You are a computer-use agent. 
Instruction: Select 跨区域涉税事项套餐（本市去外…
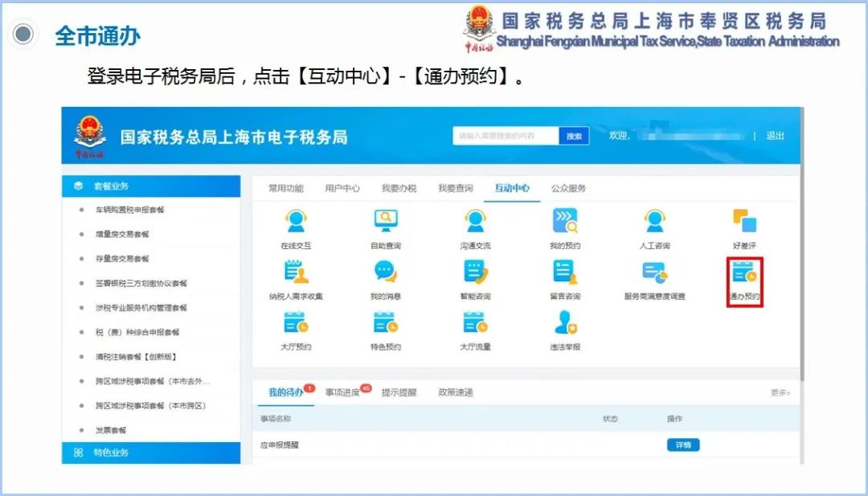(152, 381)
